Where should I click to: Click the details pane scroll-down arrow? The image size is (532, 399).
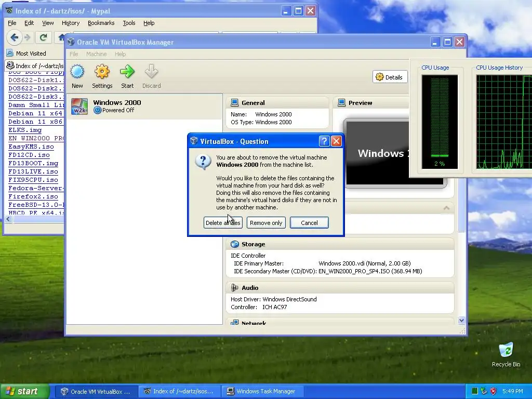click(x=461, y=320)
